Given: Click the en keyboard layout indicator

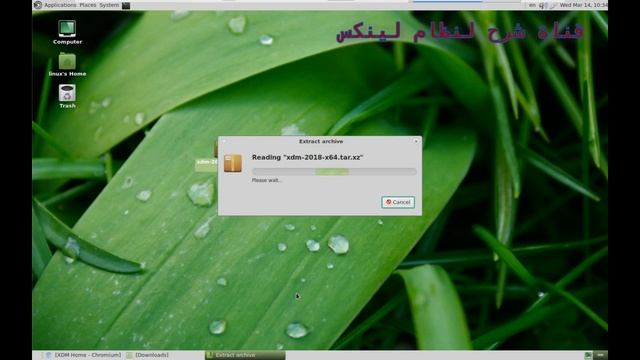Looking at the screenshot, I should click(532, 5).
